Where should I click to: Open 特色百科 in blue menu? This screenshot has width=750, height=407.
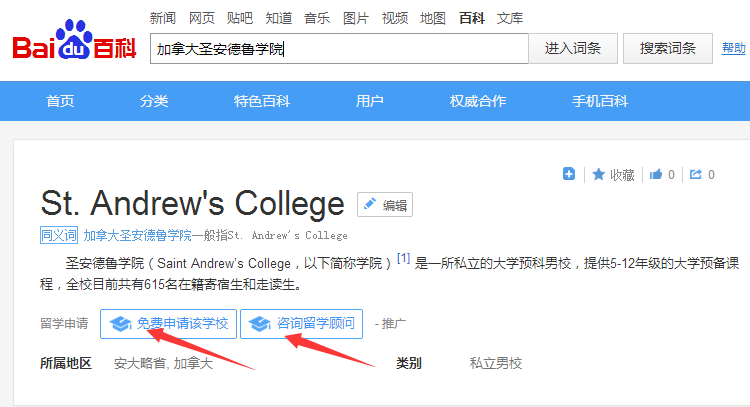coord(262,101)
